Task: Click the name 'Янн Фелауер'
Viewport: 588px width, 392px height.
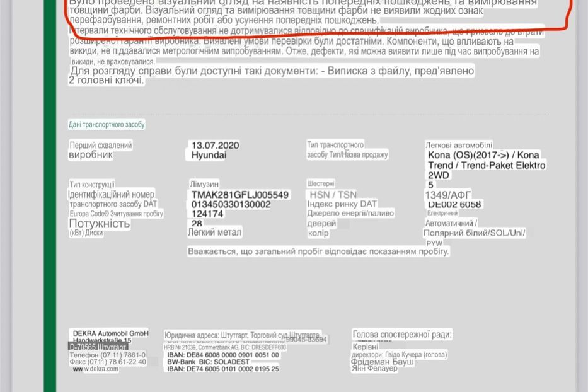Action: click(374, 369)
